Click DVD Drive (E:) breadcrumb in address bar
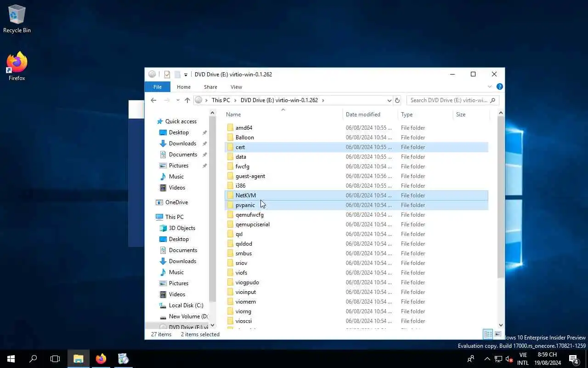 (x=279, y=100)
